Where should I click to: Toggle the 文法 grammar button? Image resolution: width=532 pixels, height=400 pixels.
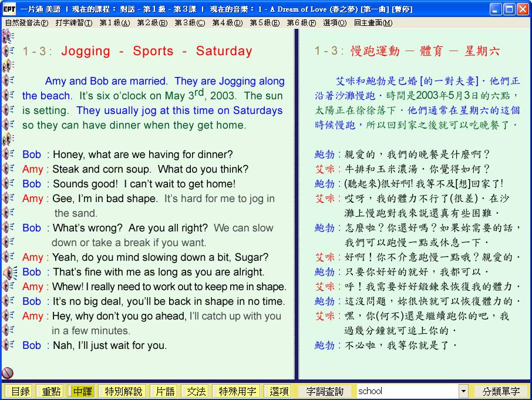tap(196, 391)
